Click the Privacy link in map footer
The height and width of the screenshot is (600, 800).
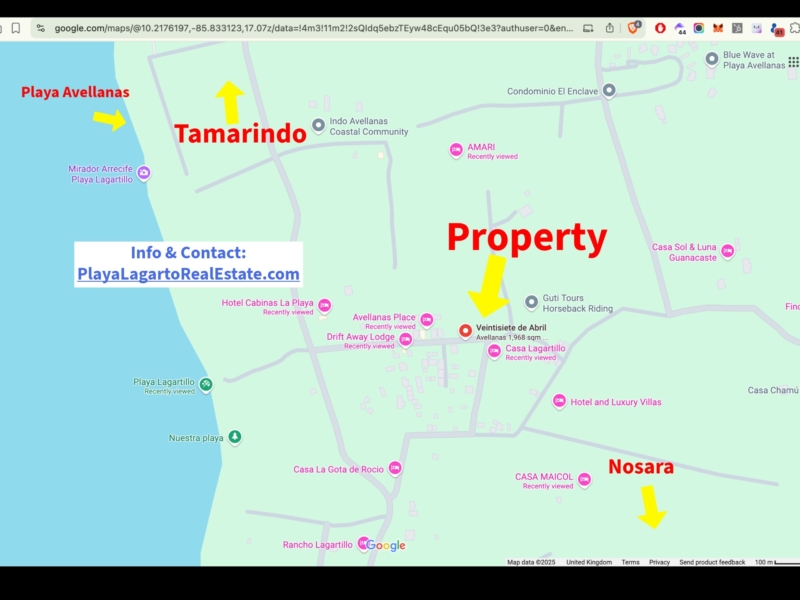tap(659, 562)
